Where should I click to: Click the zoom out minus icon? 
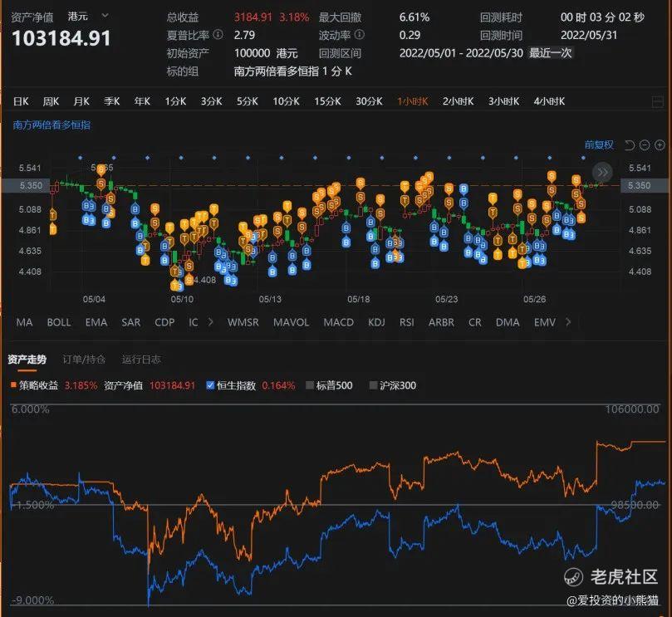pos(645,145)
